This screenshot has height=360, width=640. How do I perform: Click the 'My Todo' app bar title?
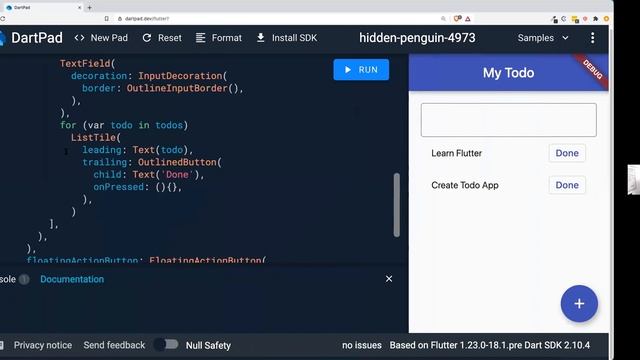tap(509, 73)
